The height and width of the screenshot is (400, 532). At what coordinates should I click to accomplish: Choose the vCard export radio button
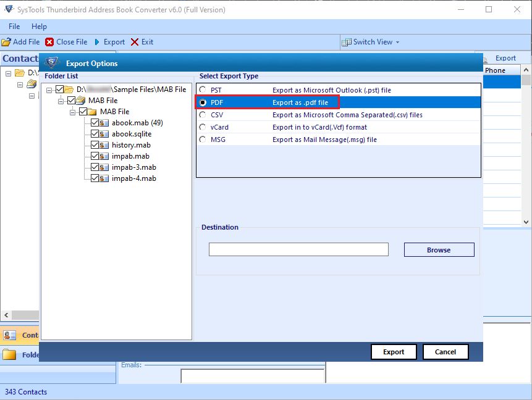[203, 127]
